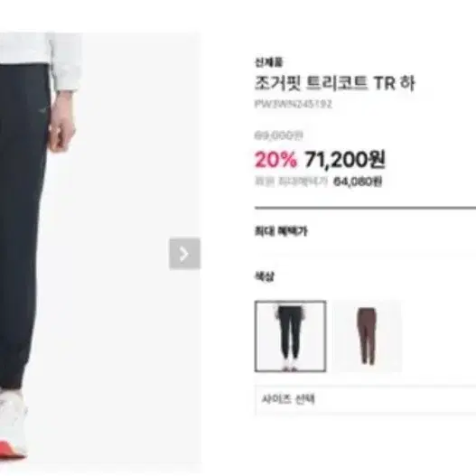Viewport: 476px width, 476px height.
Task: Click the small logo on dark pants
Action: pos(42,109)
